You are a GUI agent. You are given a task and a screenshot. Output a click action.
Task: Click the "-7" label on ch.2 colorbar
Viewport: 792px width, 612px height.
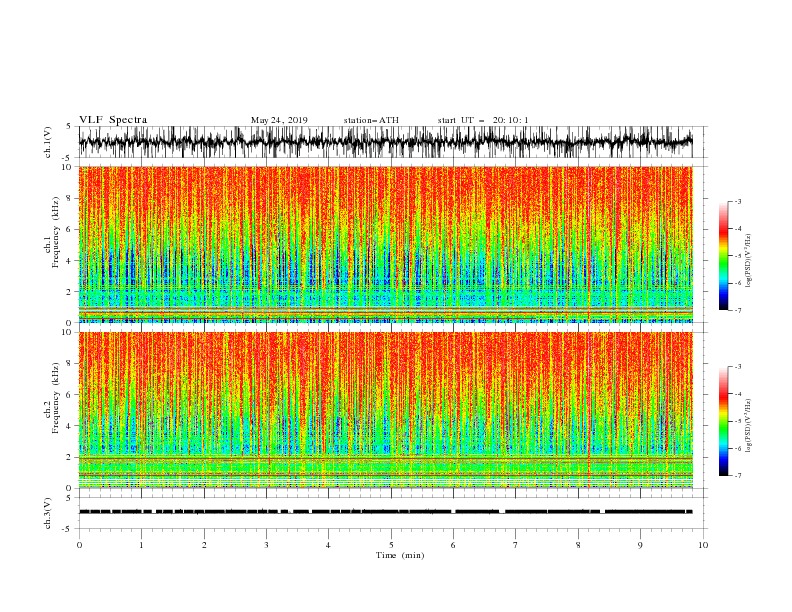coord(738,476)
